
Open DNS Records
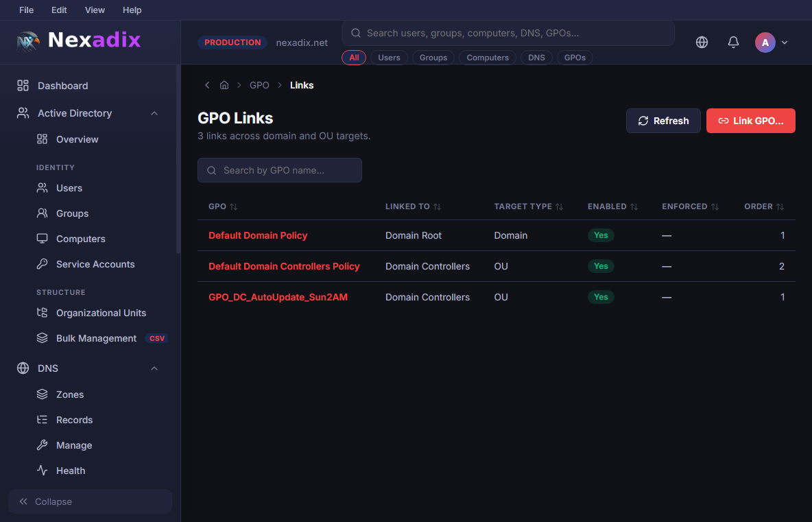(x=74, y=420)
